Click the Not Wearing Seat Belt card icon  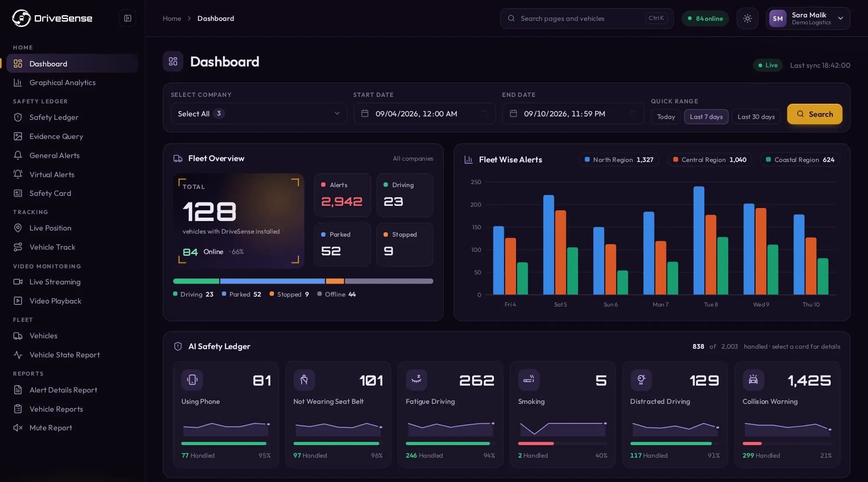[x=304, y=380]
